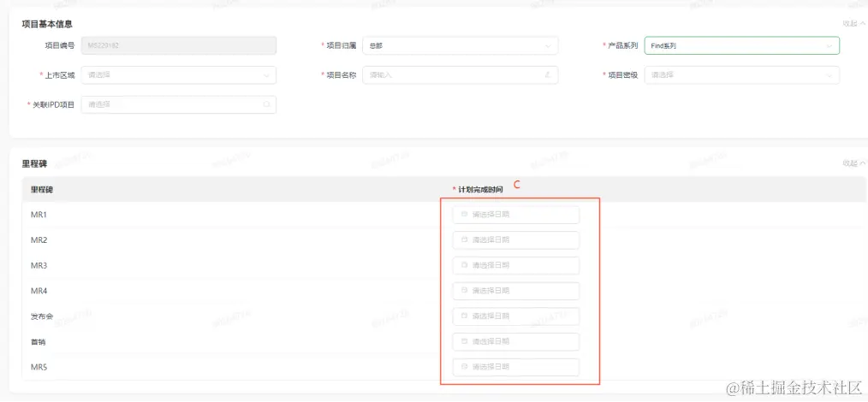Click the 首销 milestone row label
Viewport: 868px width, 402px height.
39,342
